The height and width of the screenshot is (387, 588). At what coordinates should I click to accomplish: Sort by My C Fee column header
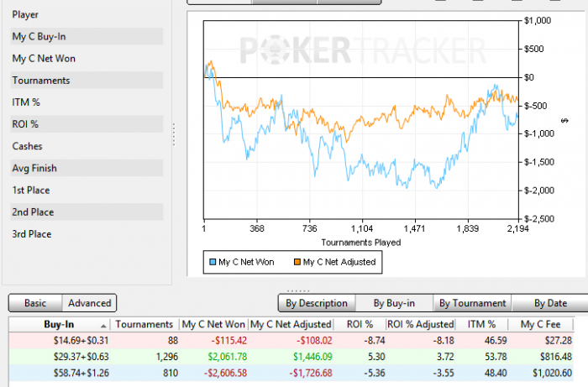click(x=540, y=324)
